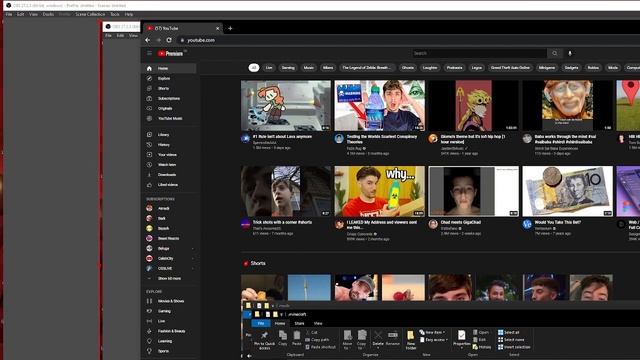640x360 pixels.
Task: Open the Easy access dropdown in Explorer
Action: pyautogui.click(x=433, y=340)
